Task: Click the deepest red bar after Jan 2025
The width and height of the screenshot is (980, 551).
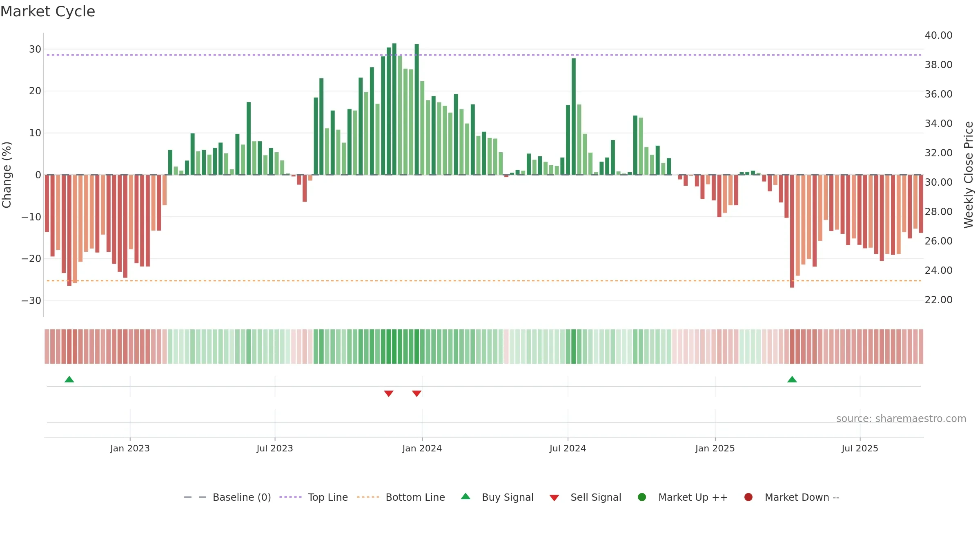Action: [x=792, y=231]
